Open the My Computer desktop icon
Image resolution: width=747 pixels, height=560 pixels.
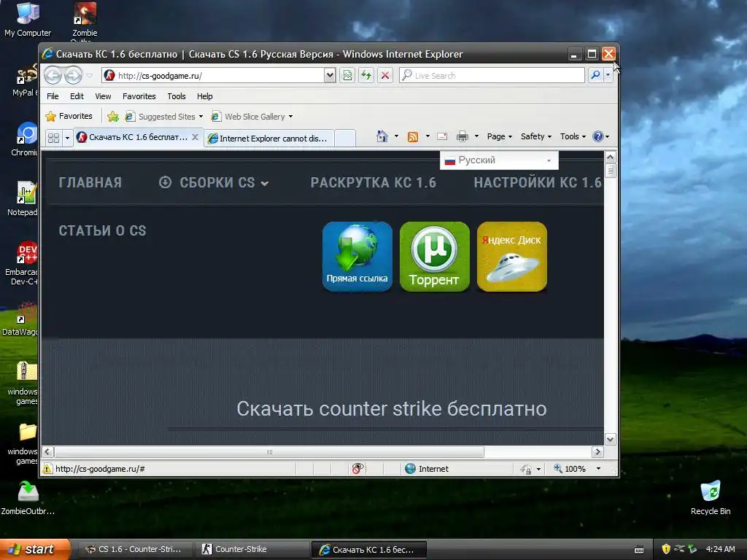(28, 20)
